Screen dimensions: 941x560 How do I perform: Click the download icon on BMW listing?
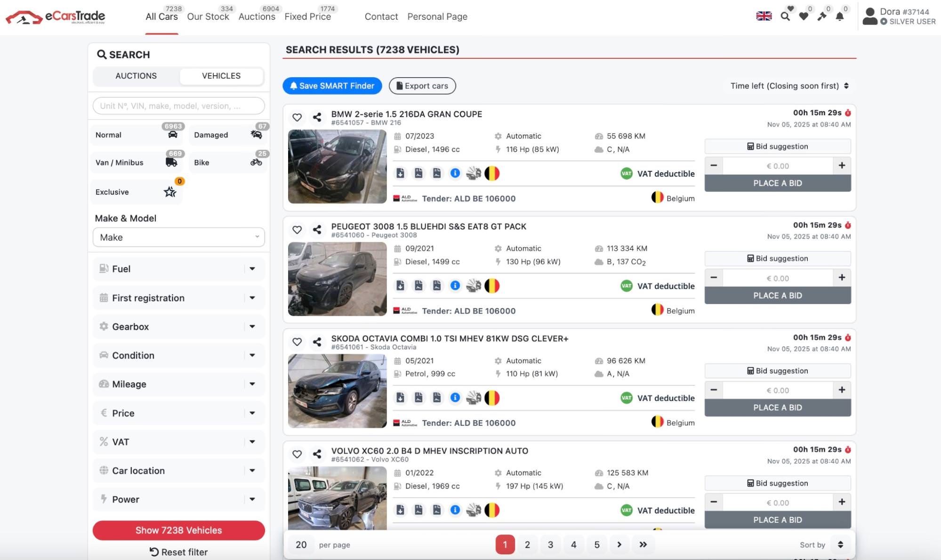click(x=400, y=173)
